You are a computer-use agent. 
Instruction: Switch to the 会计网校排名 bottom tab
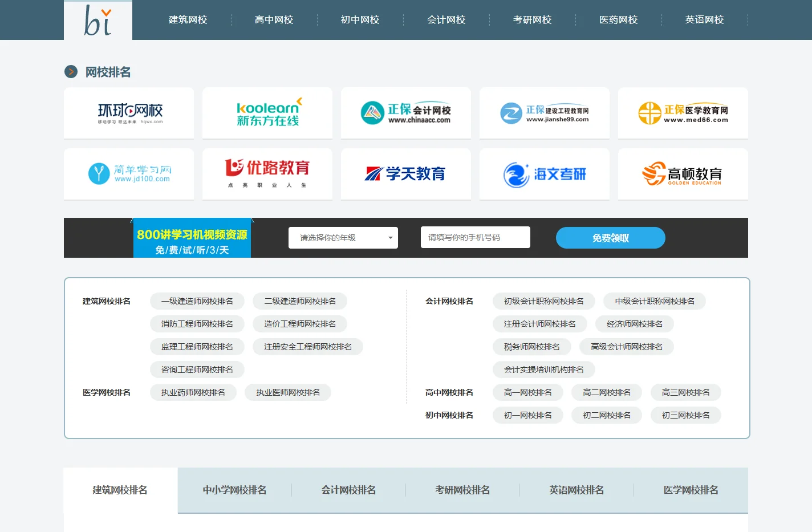click(348, 490)
